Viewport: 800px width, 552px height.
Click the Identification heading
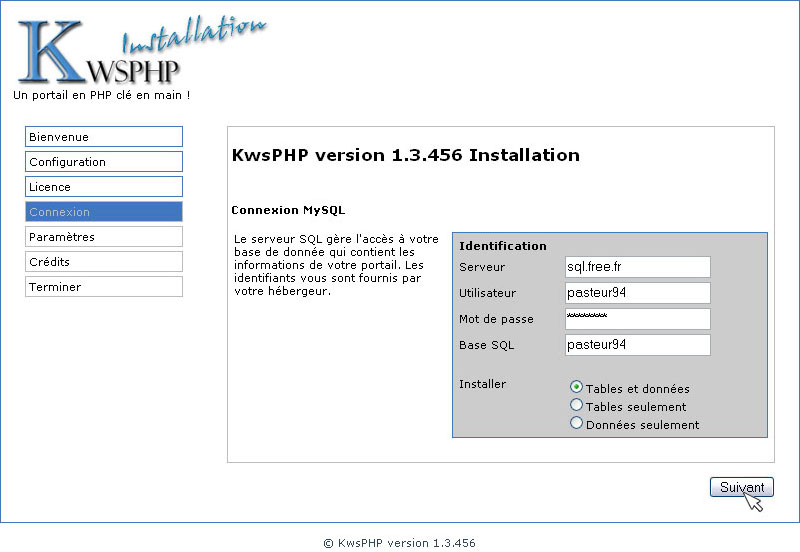coord(503,246)
